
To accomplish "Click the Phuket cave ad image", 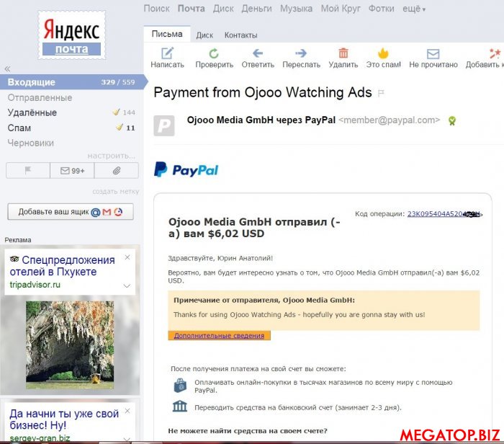I will coord(70,345).
